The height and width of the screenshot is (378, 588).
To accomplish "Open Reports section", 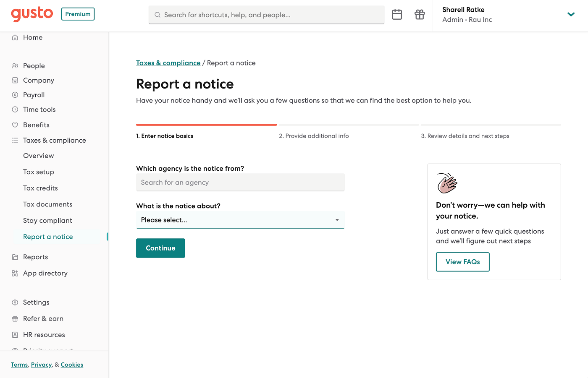I will tap(35, 257).
